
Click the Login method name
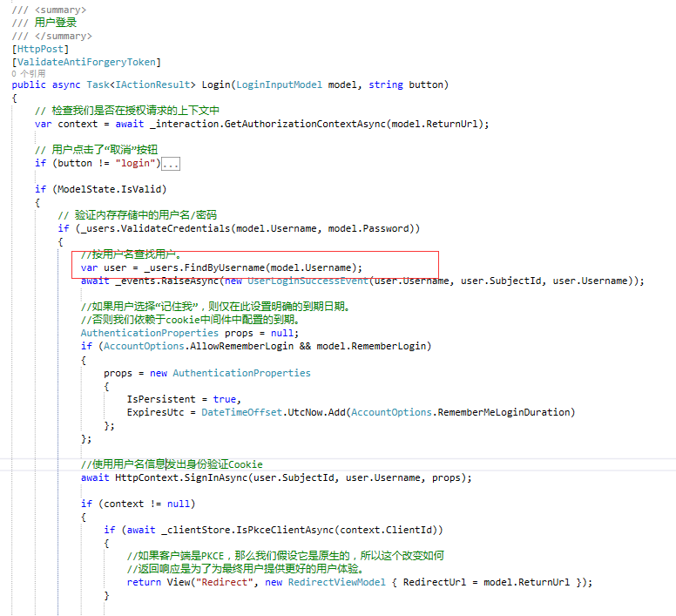click(216, 85)
